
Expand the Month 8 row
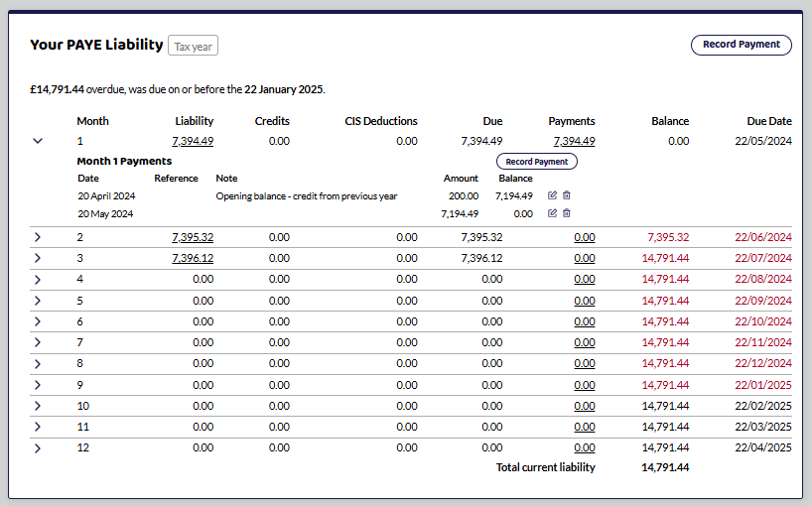(x=38, y=364)
